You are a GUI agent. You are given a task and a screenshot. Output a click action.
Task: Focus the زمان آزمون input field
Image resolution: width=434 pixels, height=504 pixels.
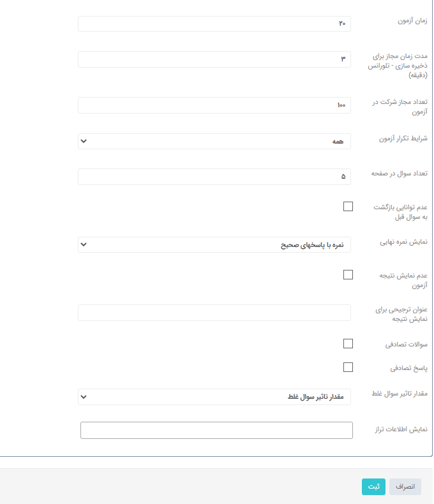coord(214,24)
